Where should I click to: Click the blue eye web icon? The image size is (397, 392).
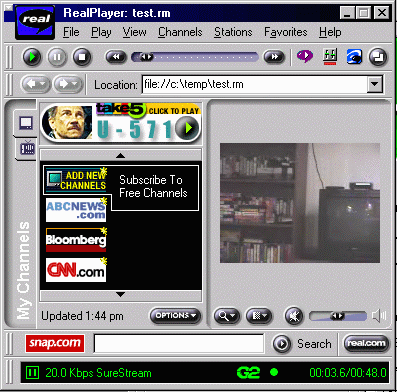tap(354, 56)
